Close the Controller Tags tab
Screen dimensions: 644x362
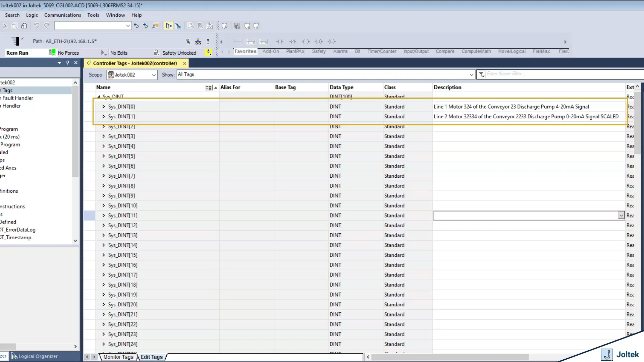(x=184, y=63)
